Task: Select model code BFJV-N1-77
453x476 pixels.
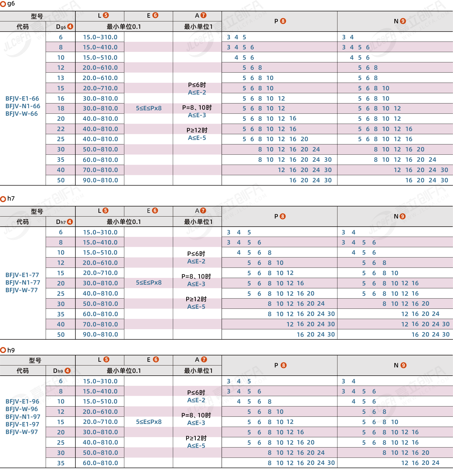Action: pos(23,283)
